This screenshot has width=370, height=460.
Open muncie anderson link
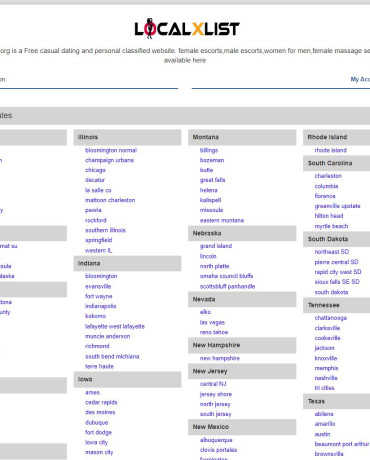point(108,336)
